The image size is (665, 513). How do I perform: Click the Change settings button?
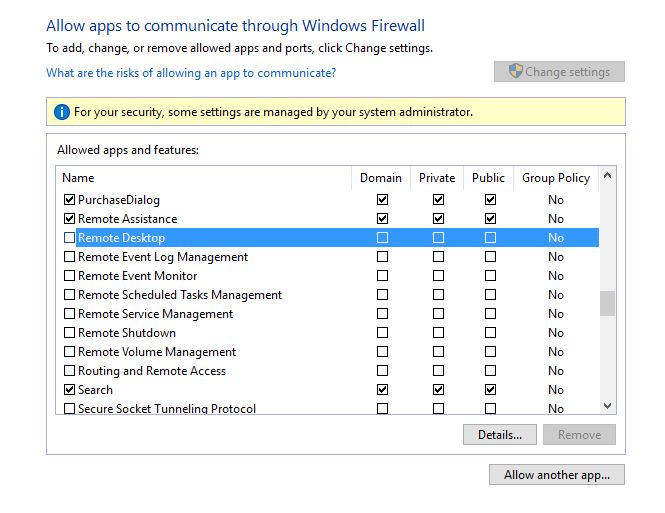click(559, 71)
